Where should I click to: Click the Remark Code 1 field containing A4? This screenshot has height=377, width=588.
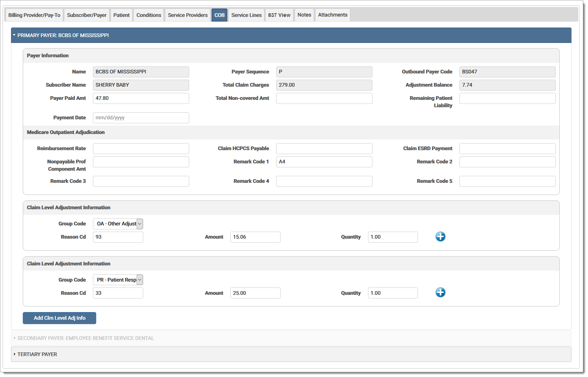point(324,162)
